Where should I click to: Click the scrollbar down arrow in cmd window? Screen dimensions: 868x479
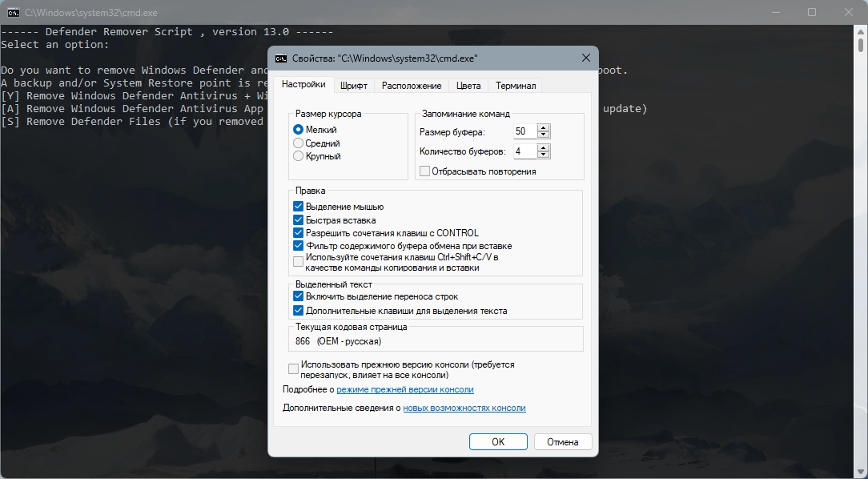point(861,473)
